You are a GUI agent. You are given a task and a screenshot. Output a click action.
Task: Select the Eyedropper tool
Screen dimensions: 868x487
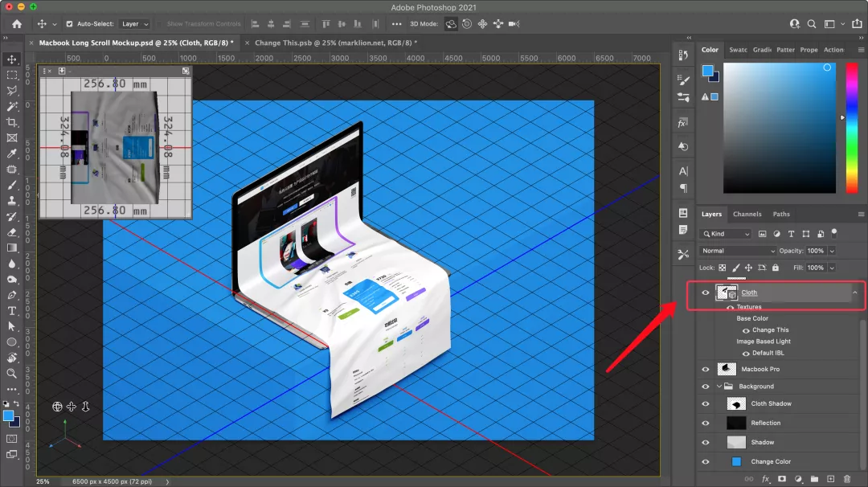click(x=12, y=153)
